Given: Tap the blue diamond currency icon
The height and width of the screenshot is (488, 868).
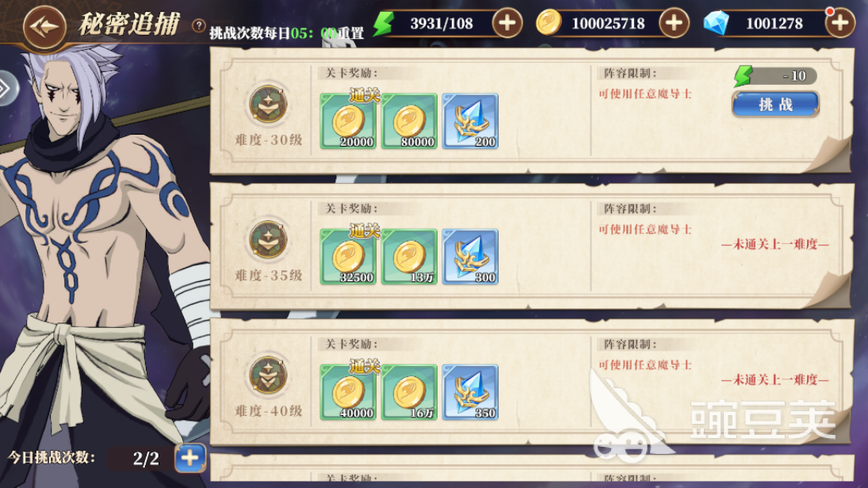Looking at the screenshot, I should tap(717, 23).
